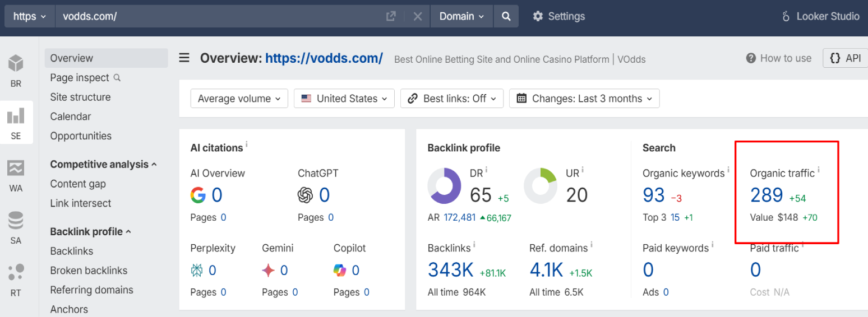Open URL in new tab icon
This screenshot has height=317, width=868.
pyautogui.click(x=391, y=16)
